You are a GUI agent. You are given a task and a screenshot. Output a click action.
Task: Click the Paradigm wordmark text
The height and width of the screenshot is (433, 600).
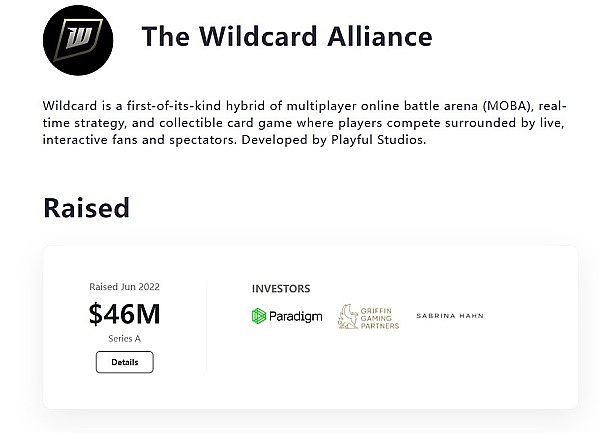point(296,316)
